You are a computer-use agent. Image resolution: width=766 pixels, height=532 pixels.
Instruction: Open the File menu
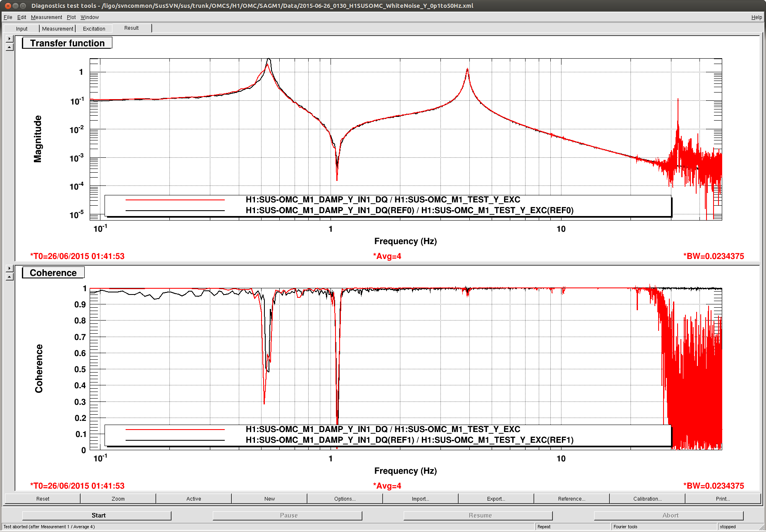[8, 17]
